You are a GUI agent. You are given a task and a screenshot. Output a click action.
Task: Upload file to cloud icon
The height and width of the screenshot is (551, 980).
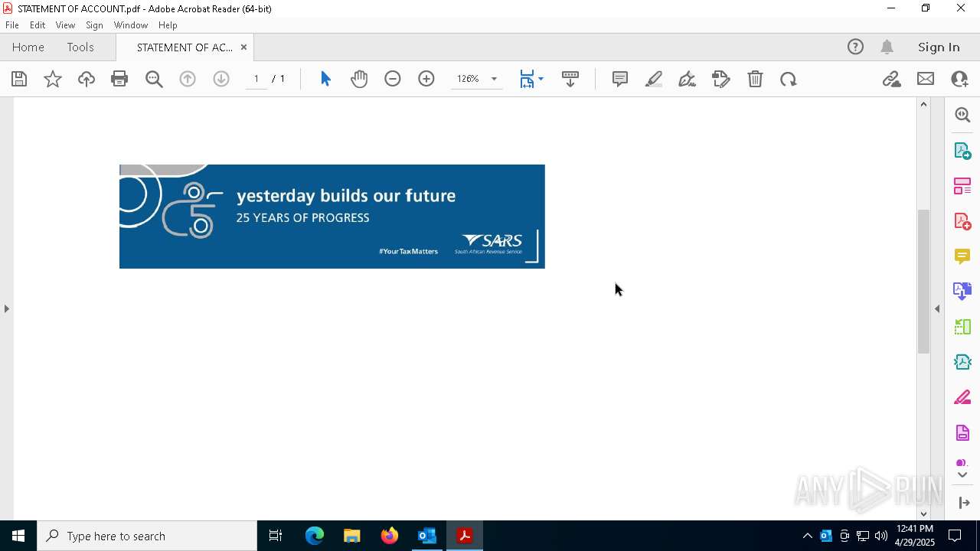pyautogui.click(x=87, y=79)
